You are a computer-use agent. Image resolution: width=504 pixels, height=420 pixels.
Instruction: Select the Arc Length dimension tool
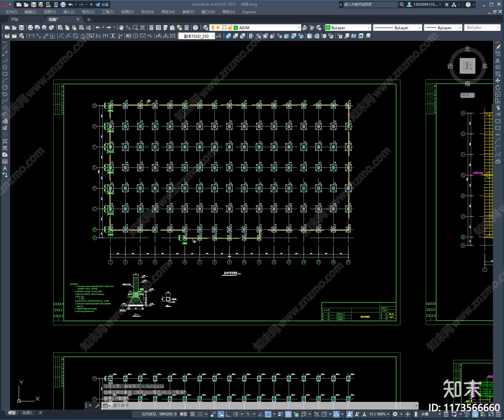46,36
